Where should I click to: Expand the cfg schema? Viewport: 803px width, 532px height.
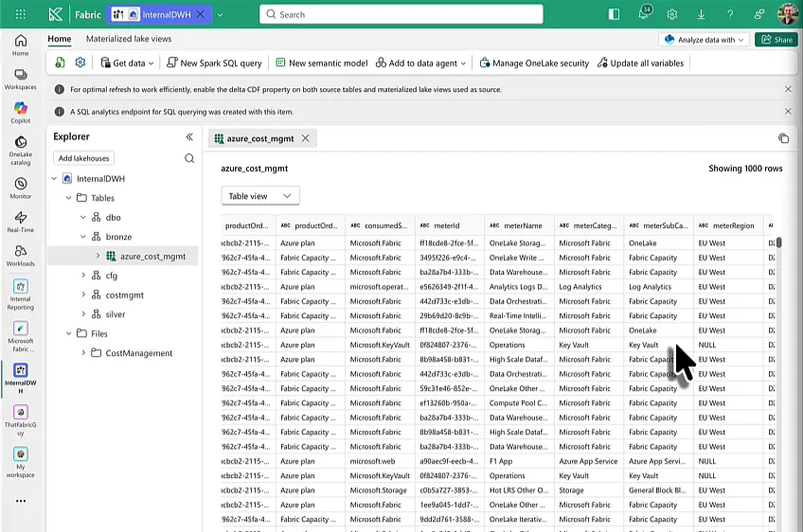point(83,275)
